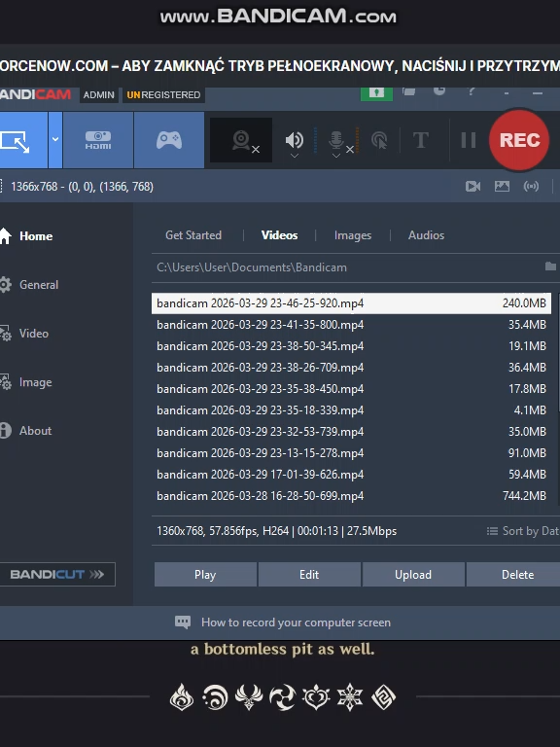Image resolution: width=560 pixels, height=747 pixels.
Task: Toggle the text overlay tool
Action: pos(420,140)
